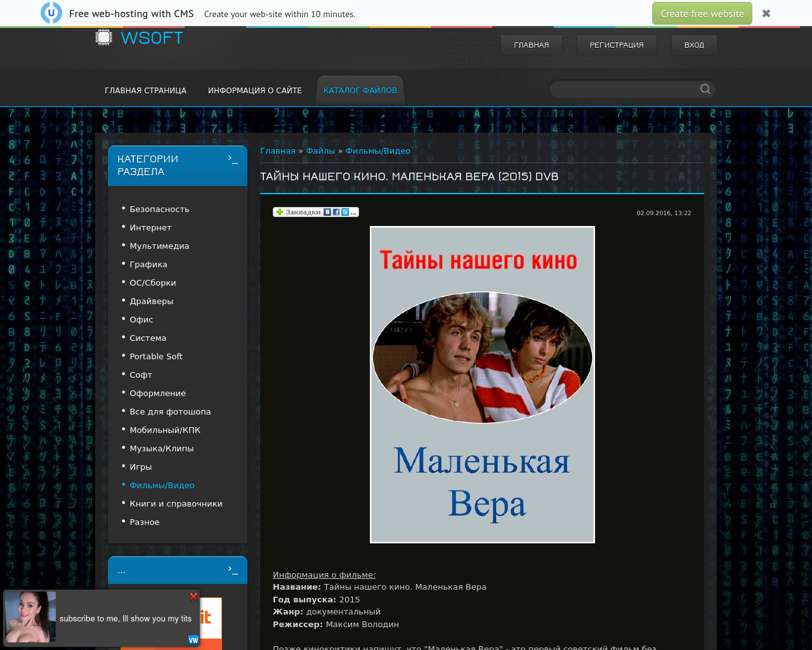Open the Графика category

click(x=148, y=265)
